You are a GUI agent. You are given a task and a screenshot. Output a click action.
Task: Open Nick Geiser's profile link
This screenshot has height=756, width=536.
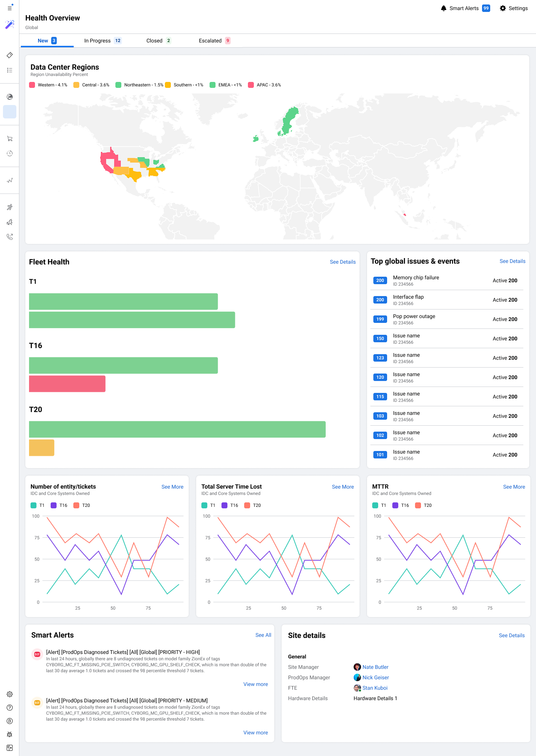[x=376, y=677]
